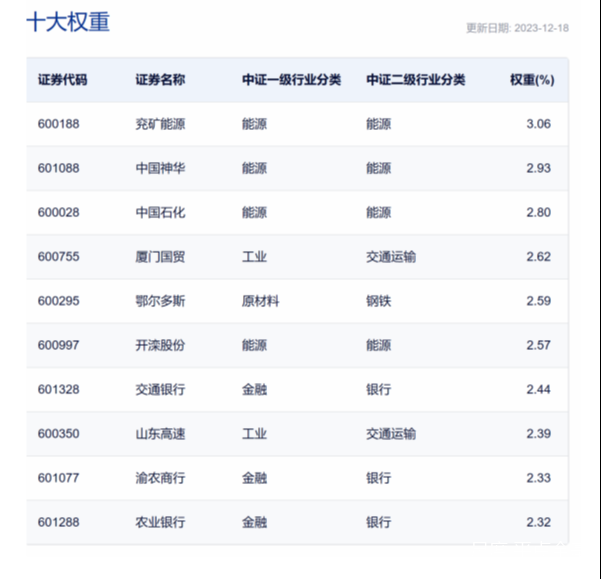Click the 原材料 industry cell
The width and height of the screenshot is (601, 579).
point(260,301)
